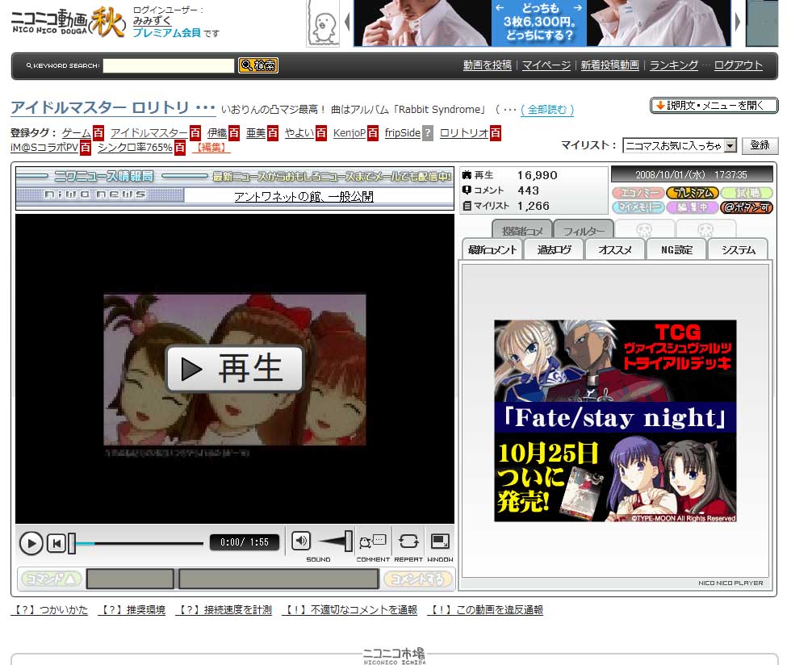Image resolution: width=812 pixels, height=665 pixels.
Task: Click inside the keyword search field
Action: pyautogui.click(x=169, y=66)
